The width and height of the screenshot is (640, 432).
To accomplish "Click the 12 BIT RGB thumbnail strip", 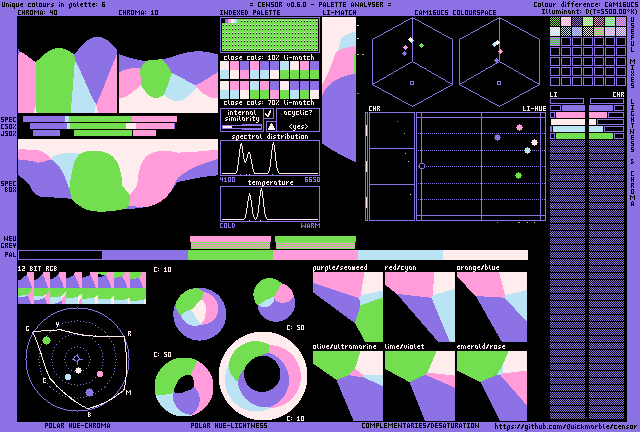I will [82, 288].
